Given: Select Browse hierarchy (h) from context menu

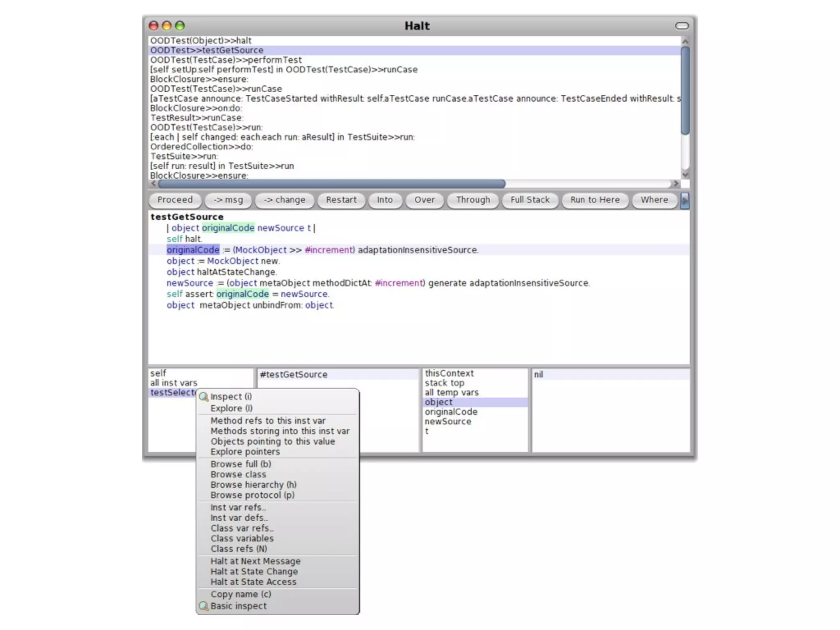Looking at the screenshot, I should (253, 484).
